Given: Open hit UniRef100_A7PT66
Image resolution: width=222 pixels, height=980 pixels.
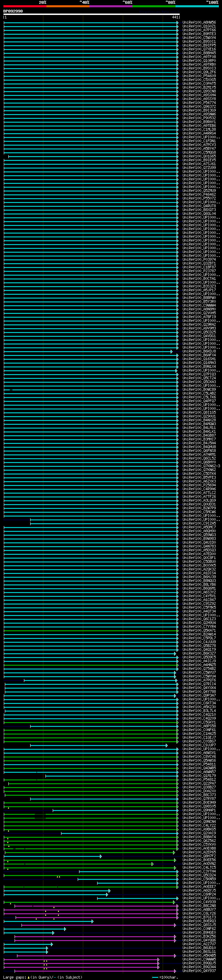Looking at the screenshot, I should click(199, 30).
